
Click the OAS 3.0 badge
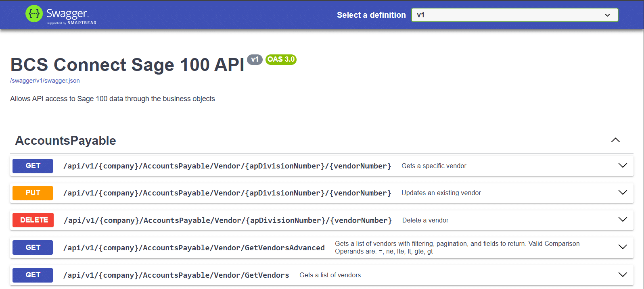point(281,59)
